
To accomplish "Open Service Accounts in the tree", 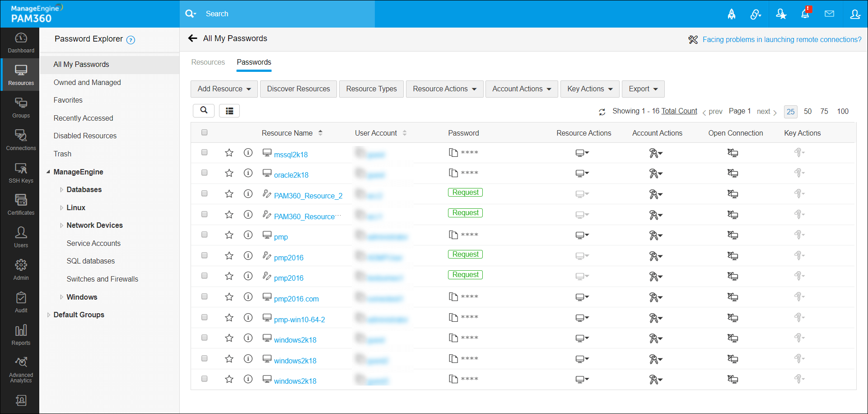I will (93, 243).
